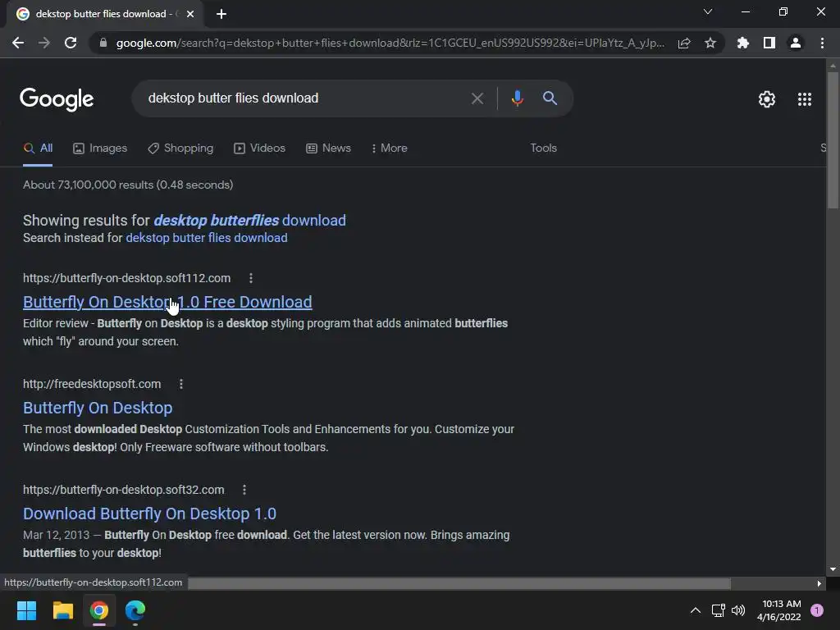Click the soft112.com result URL text

tap(127, 278)
